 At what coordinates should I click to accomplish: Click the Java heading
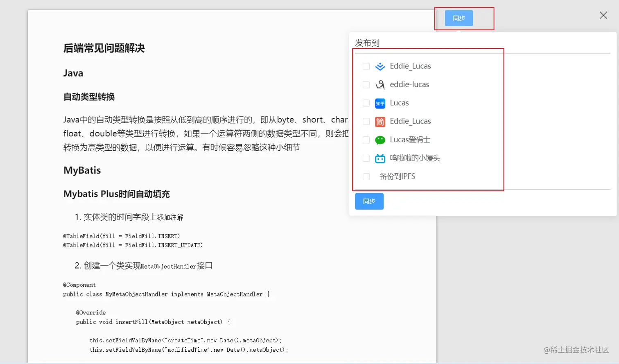pyautogui.click(x=73, y=73)
